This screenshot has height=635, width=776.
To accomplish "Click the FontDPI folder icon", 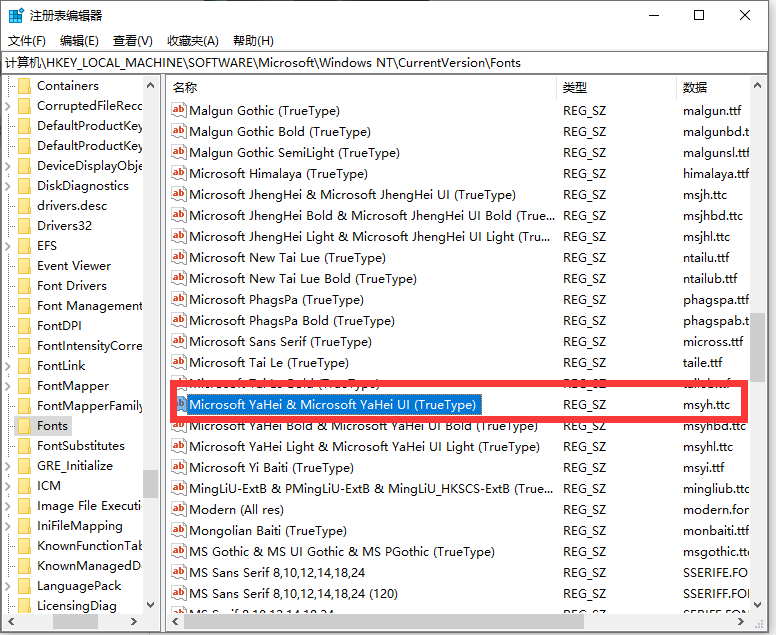I will point(24,326).
